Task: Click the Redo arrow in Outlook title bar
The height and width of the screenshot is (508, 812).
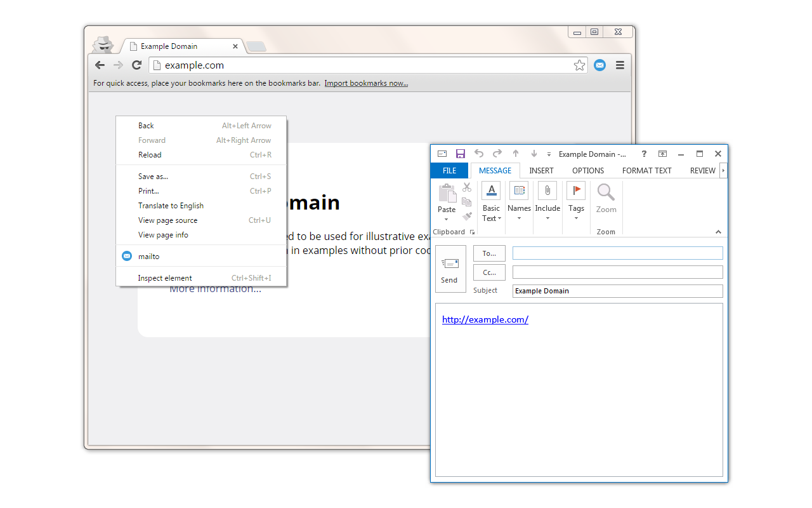Action: (x=497, y=154)
